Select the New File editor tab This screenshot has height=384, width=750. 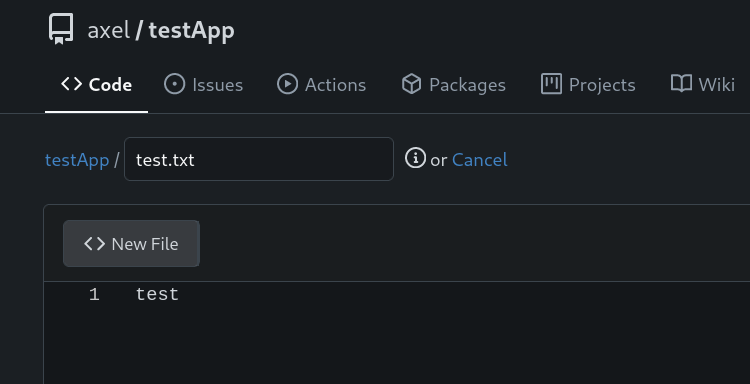click(131, 243)
